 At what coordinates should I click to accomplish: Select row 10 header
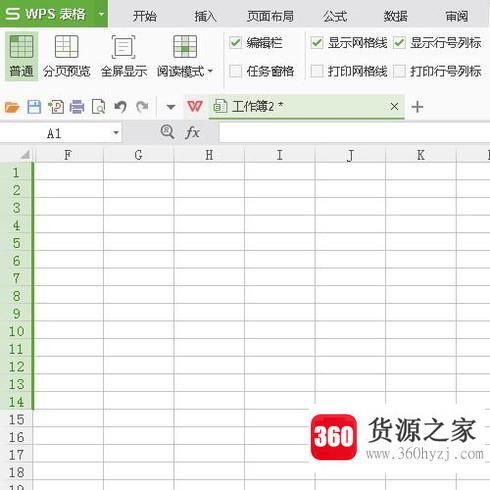pyautogui.click(x=16, y=331)
